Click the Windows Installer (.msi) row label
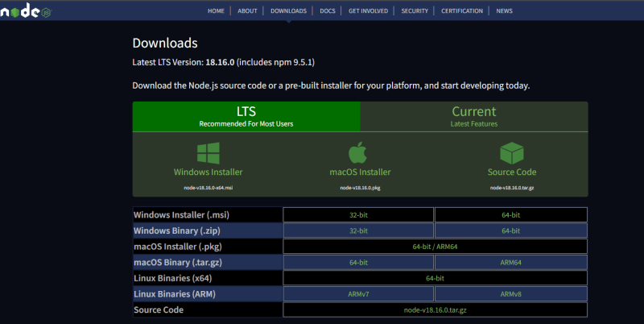Viewport: 644px width, 324px height. (182, 215)
